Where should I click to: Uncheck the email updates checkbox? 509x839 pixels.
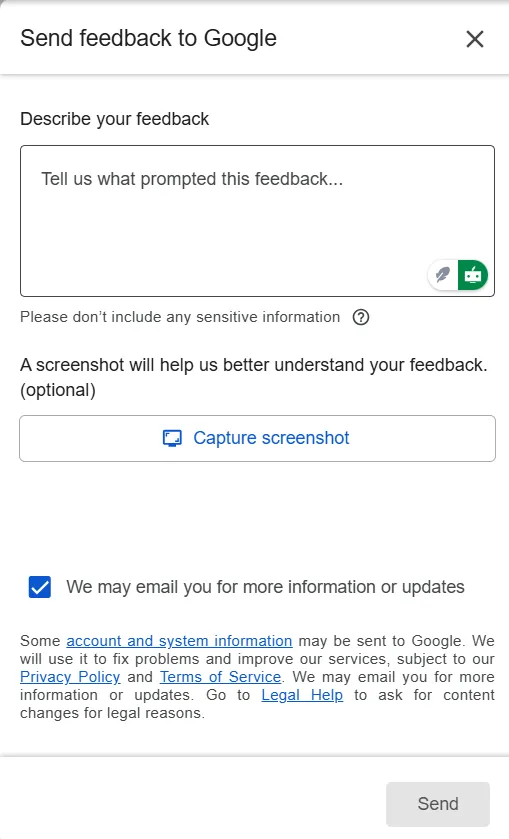[40, 587]
